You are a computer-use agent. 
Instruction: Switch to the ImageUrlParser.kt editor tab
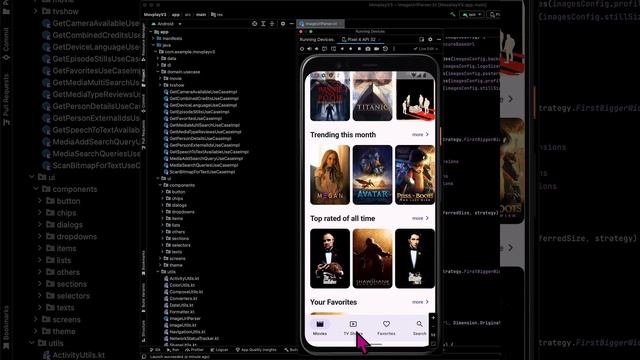click(320, 24)
